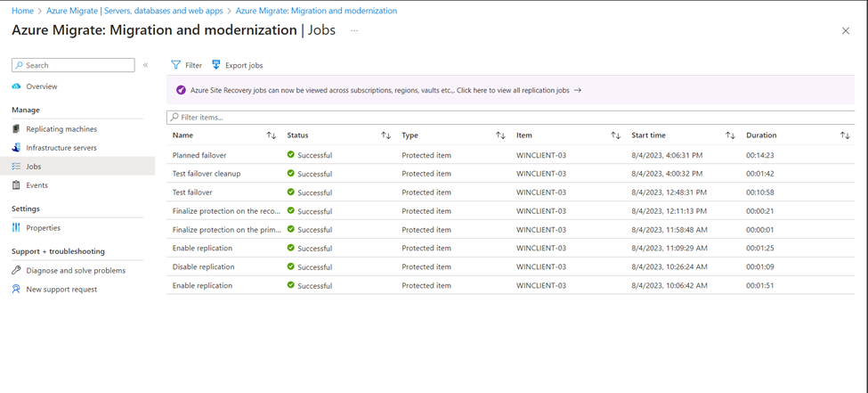Screen dimensions: 868x393
Task: Open the Planned failover job
Action: coord(199,155)
